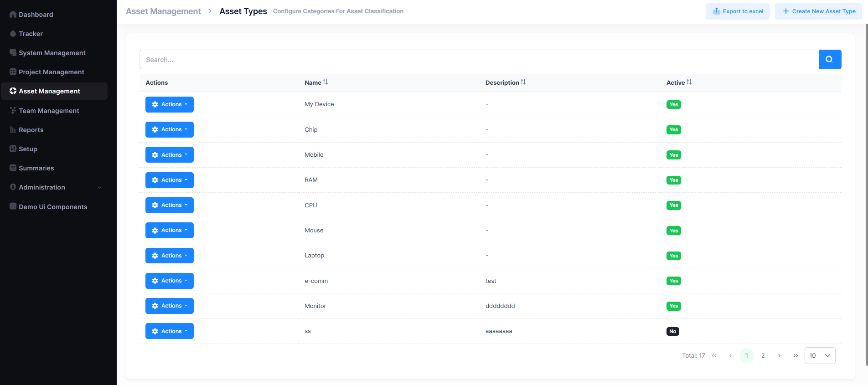868x385 pixels.
Task: Open Actions dropdown for Laptop
Action: 170,256
